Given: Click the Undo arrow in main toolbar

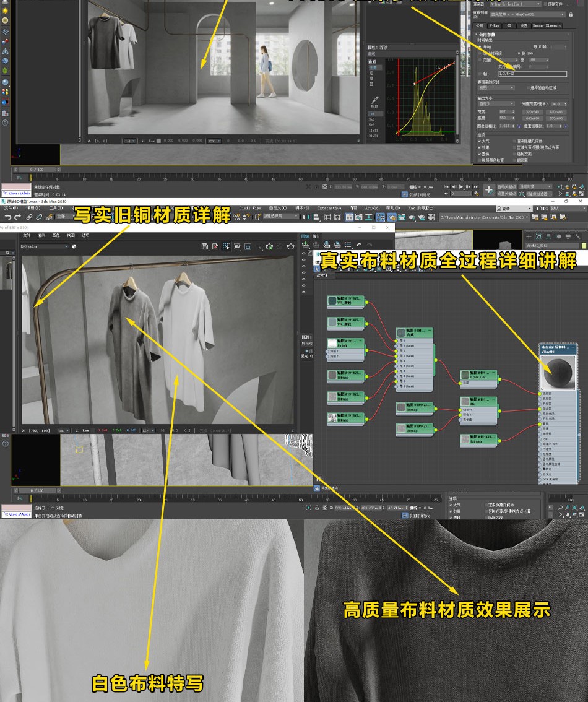Looking at the screenshot, I should tap(7, 217).
